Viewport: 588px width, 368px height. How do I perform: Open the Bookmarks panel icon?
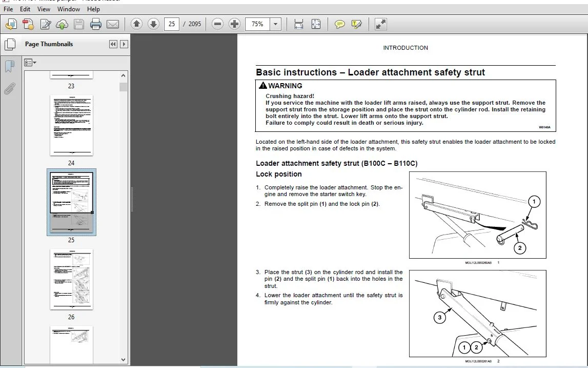click(9, 66)
